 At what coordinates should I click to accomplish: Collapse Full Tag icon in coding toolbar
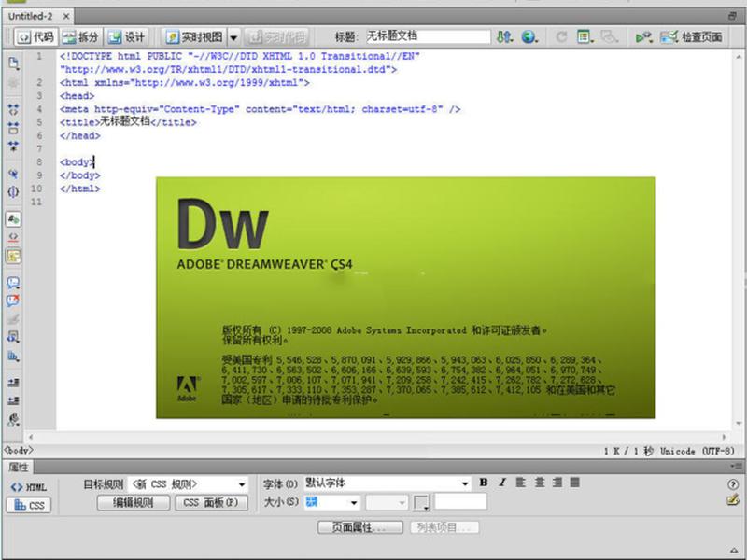(x=13, y=109)
